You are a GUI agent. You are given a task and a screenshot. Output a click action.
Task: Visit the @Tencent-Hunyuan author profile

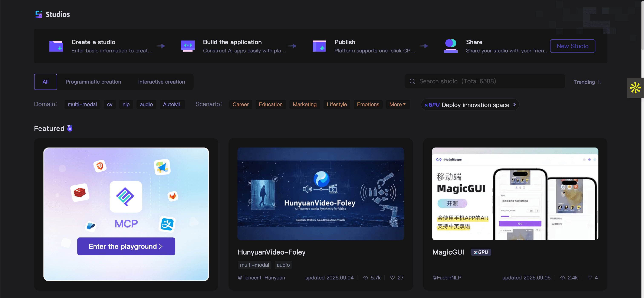click(x=261, y=278)
